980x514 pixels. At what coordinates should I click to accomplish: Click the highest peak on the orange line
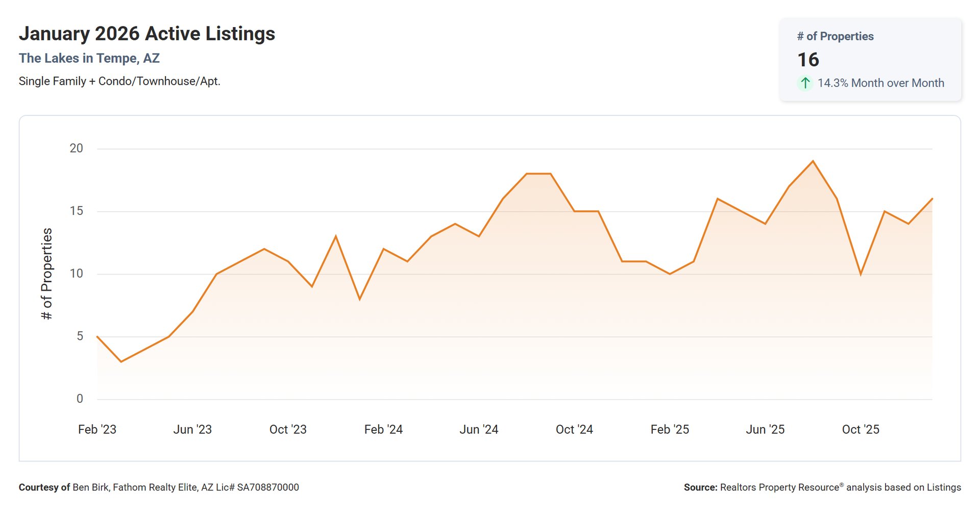pos(813,161)
